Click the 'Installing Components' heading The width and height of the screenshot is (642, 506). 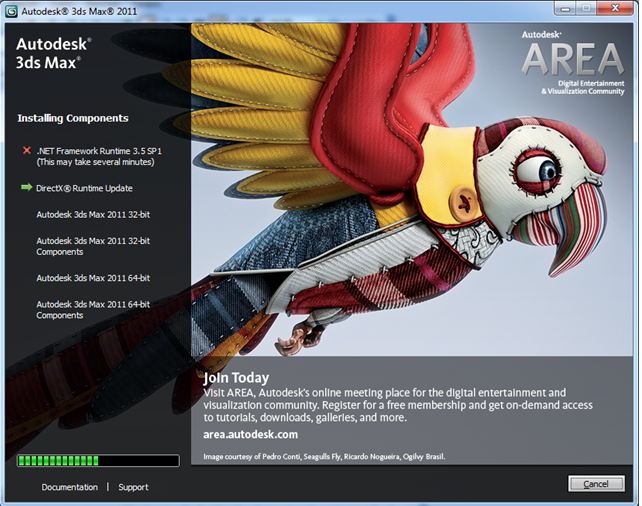pos(73,118)
